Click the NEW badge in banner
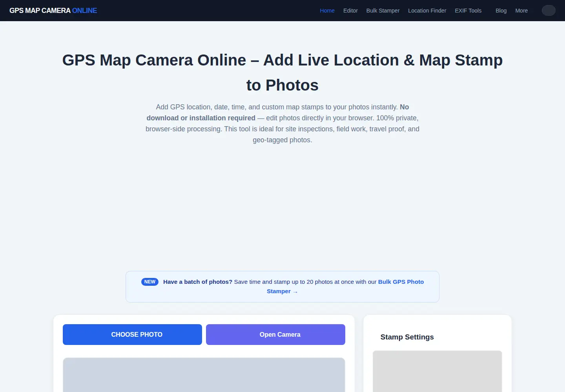 tap(150, 282)
